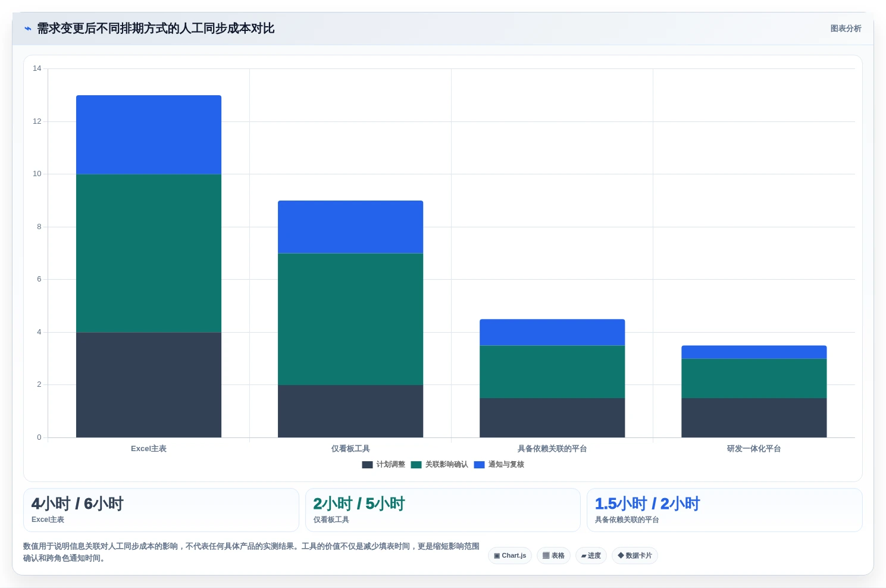Screen dimensions: 886x588
Task: Toggle the 关联影响确认 legend swatch
Action: coord(416,465)
